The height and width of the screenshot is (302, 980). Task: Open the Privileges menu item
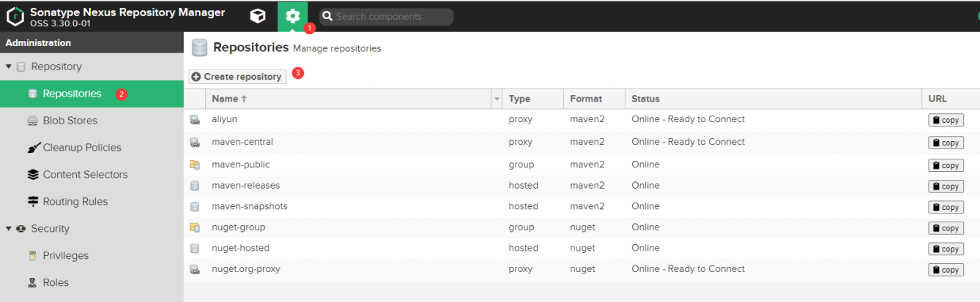pos(65,256)
